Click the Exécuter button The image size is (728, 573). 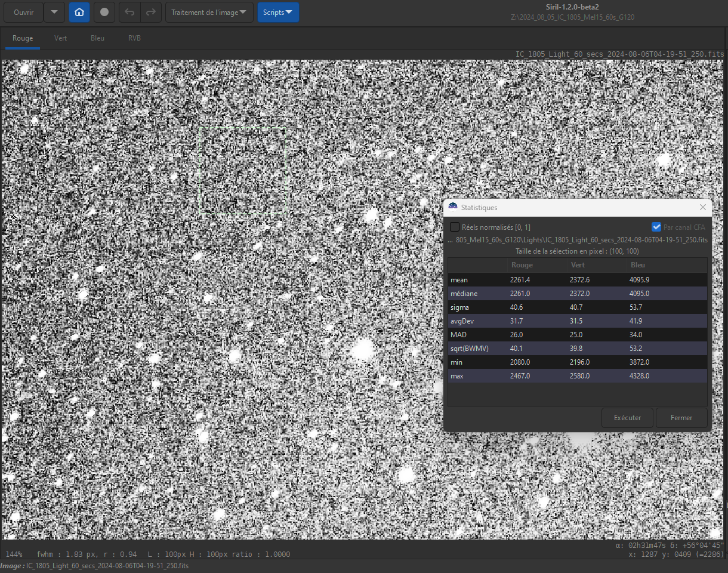[627, 418]
